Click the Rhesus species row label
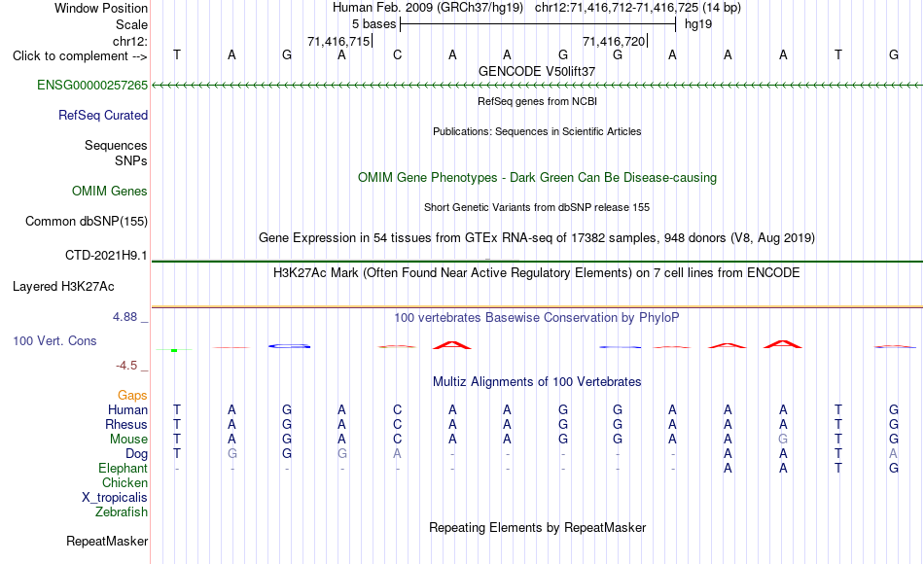Screen dimensions: 924x564 point(126,425)
